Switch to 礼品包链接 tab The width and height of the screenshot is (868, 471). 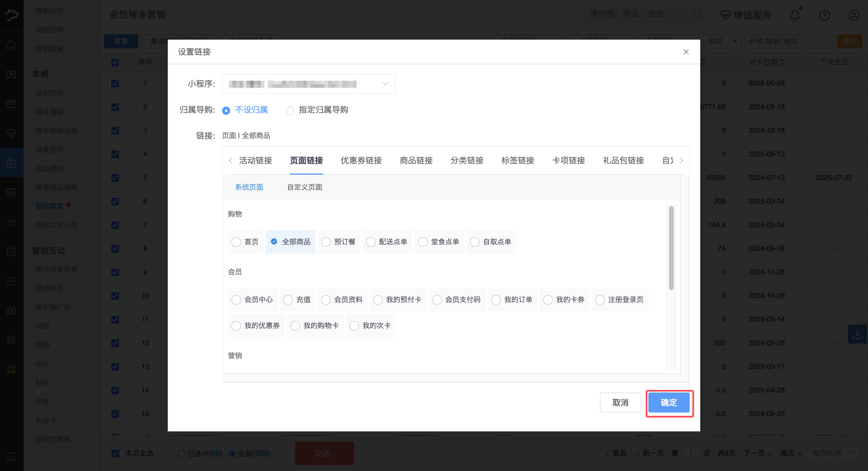pyautogui.click(x=623, y=160)
